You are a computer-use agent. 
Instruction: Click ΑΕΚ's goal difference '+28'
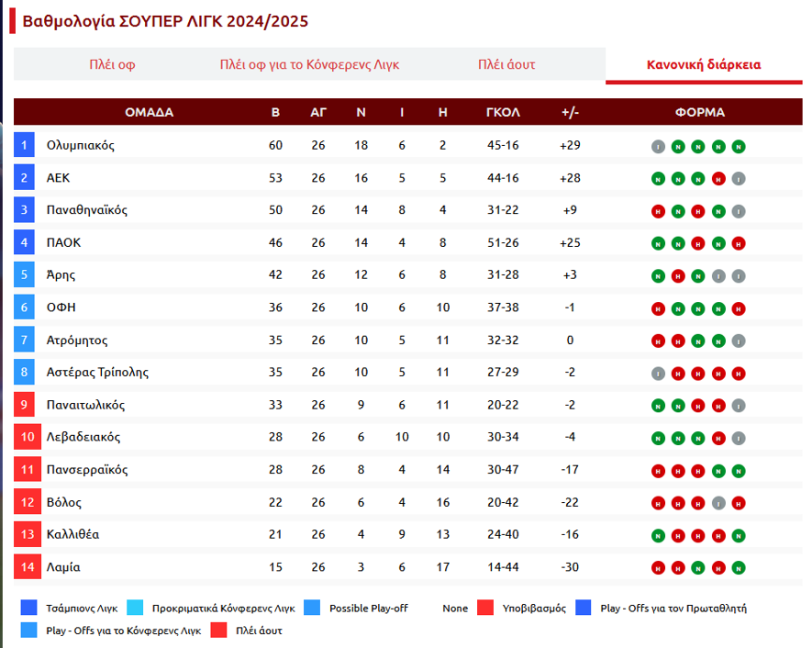point(570,178)
